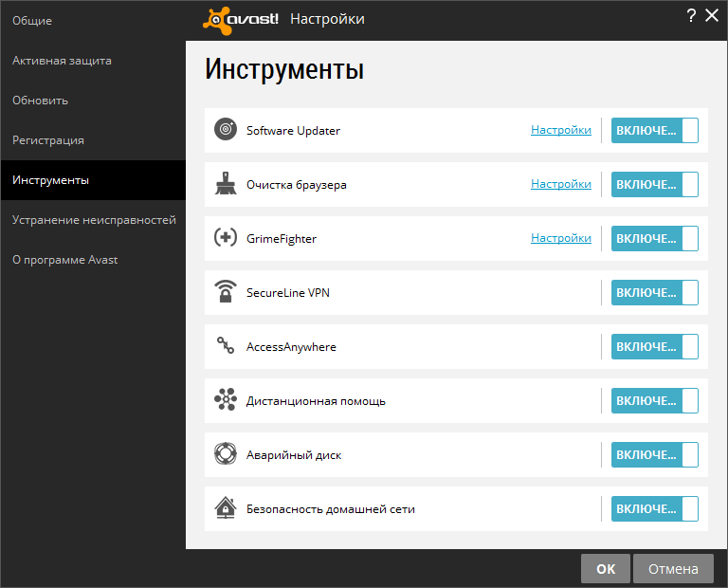Turn off AccessAnywhere switch
Image resolution: width=728 pixels, height=588 pixels.
coord(655,346)
